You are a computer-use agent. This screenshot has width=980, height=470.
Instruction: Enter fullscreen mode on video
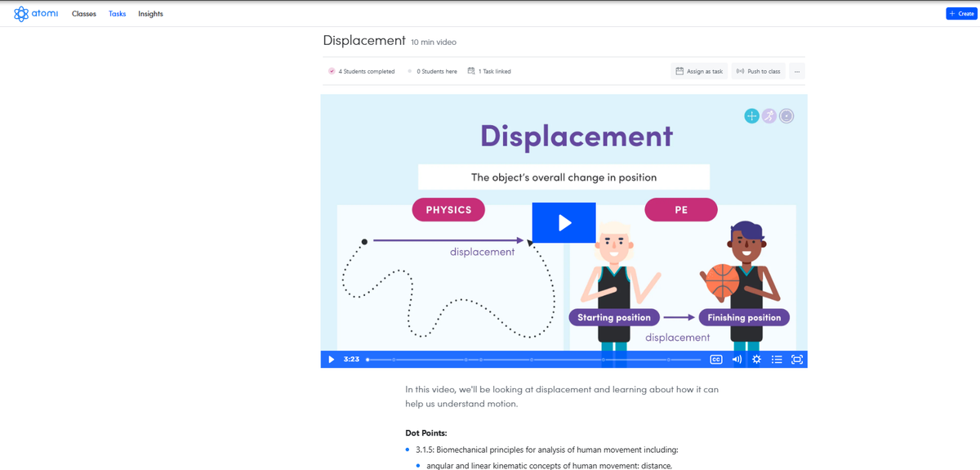coord(797,360)
